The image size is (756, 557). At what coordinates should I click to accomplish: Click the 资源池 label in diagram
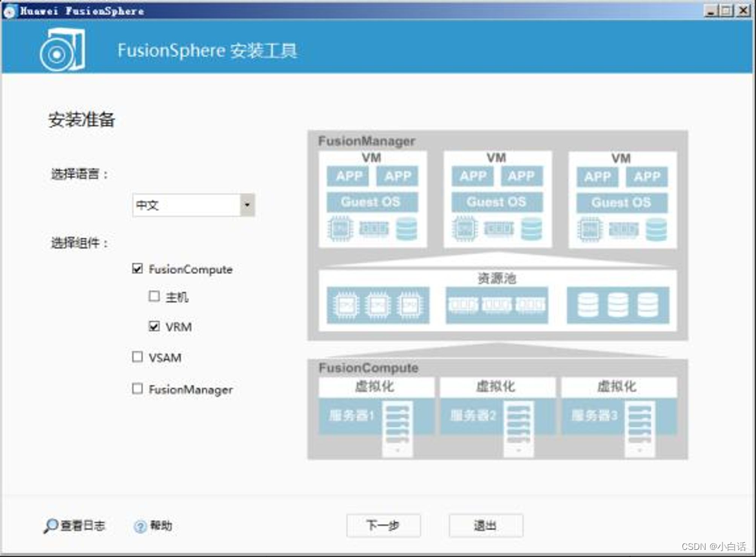click(x=496, y=278)
